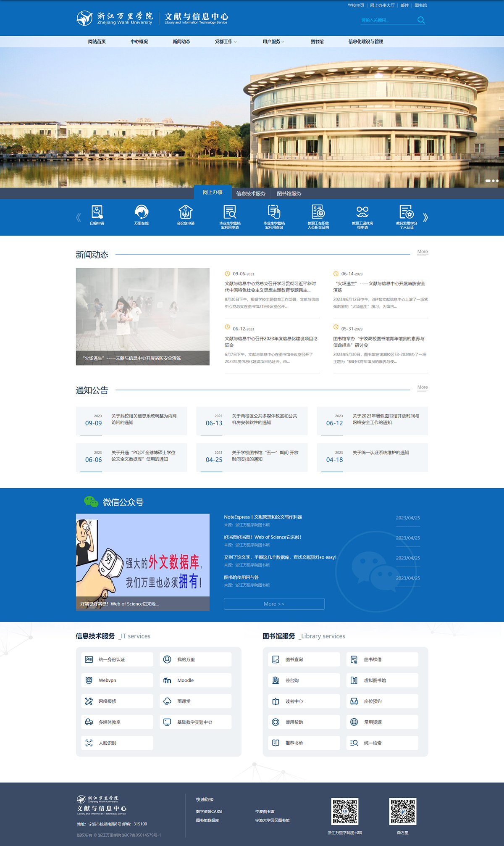504x846 pixels.
Task: Click the keyword search input field
Action: [x=386, y=20]
